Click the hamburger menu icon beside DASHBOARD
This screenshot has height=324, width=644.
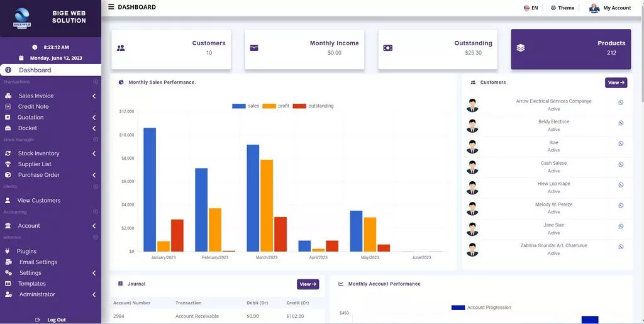[x=111, y=7]
